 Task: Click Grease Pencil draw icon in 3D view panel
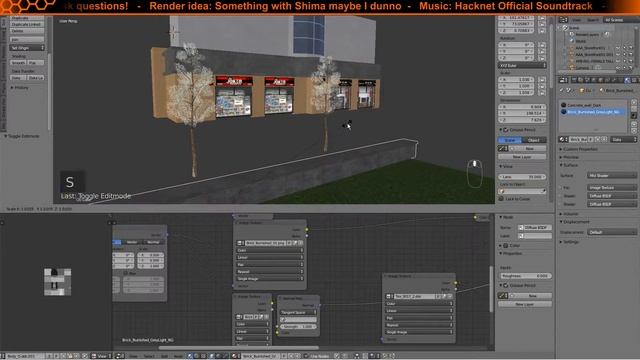tap(503, 149)
